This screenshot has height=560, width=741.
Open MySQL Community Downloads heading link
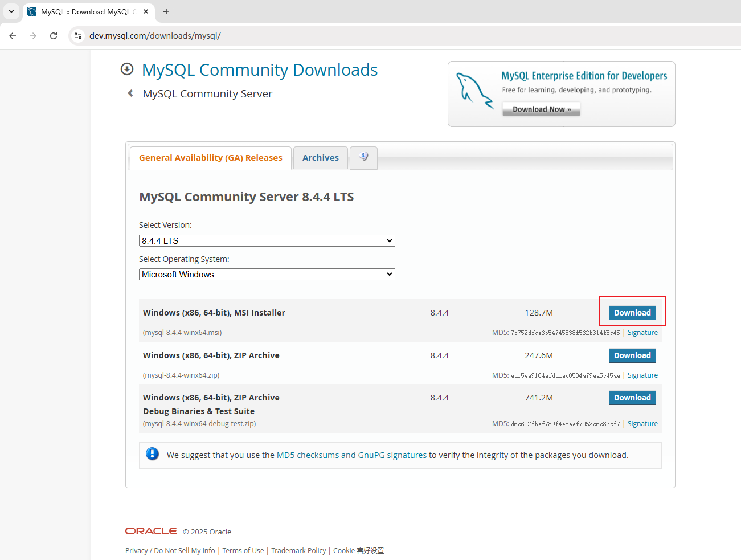pos(260,70)
